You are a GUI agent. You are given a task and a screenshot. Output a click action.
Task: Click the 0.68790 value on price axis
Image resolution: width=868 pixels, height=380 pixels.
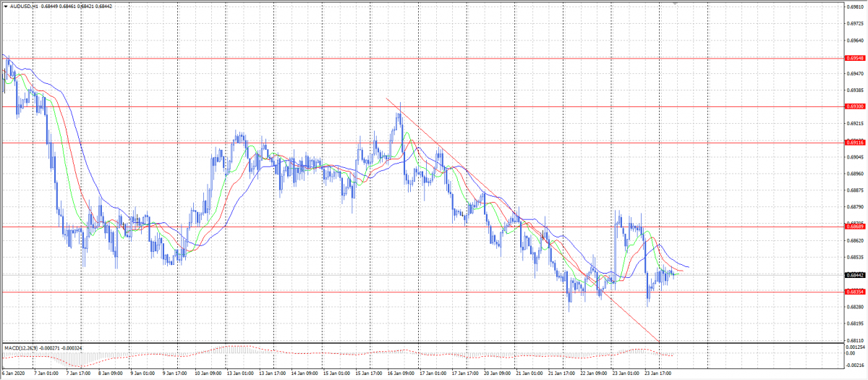pyautogui.click(x=854, y=207)
